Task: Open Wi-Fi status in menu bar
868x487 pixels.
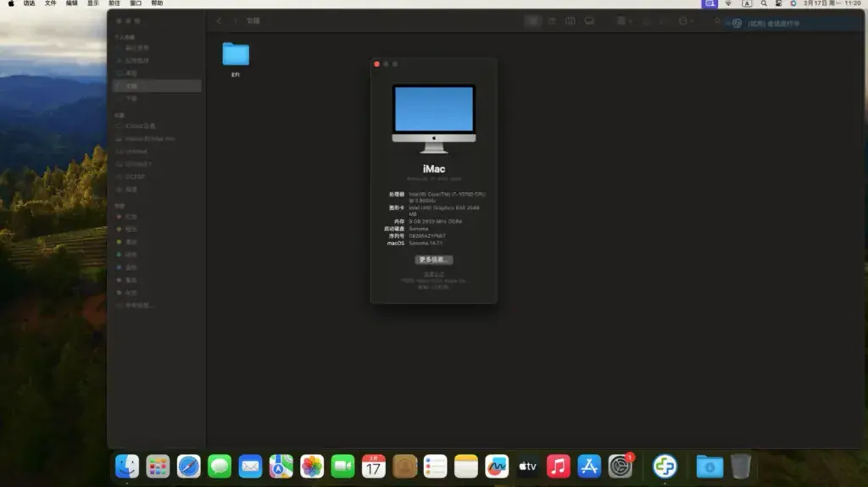Action: [728, 3]
